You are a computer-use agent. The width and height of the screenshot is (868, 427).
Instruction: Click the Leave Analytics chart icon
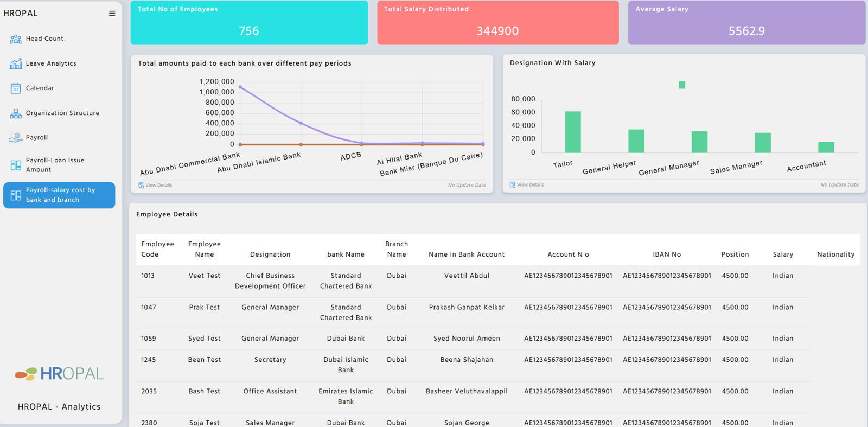coord(16,63)
